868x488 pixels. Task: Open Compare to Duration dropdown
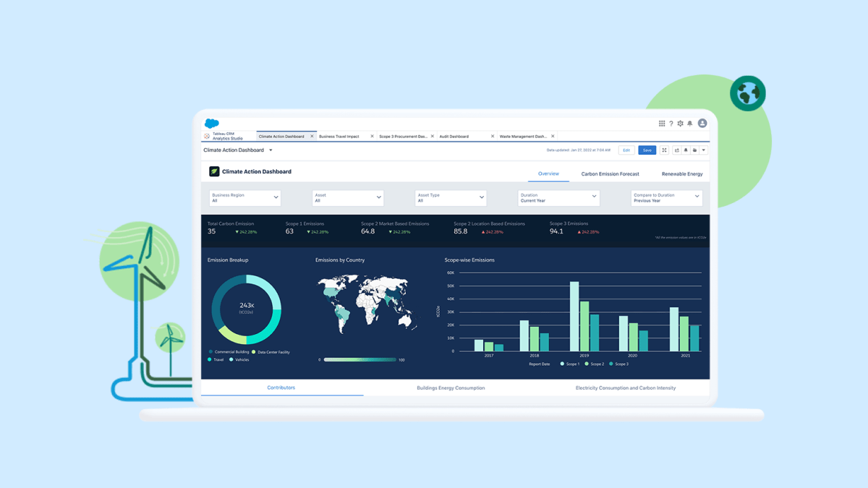click(x=666, y=197)
